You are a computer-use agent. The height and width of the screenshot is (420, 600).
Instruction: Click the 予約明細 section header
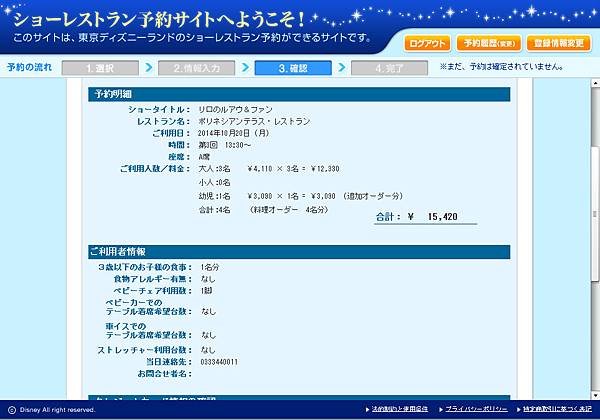[x=299, y=94]
